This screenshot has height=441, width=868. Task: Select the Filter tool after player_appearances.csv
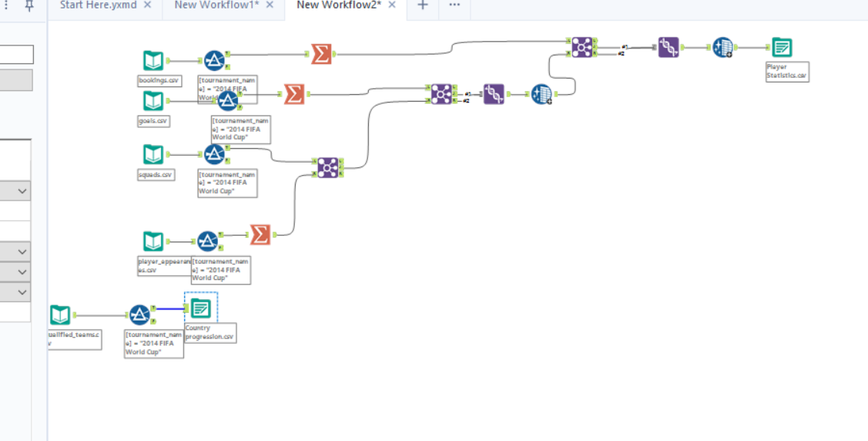pos(208,241)
